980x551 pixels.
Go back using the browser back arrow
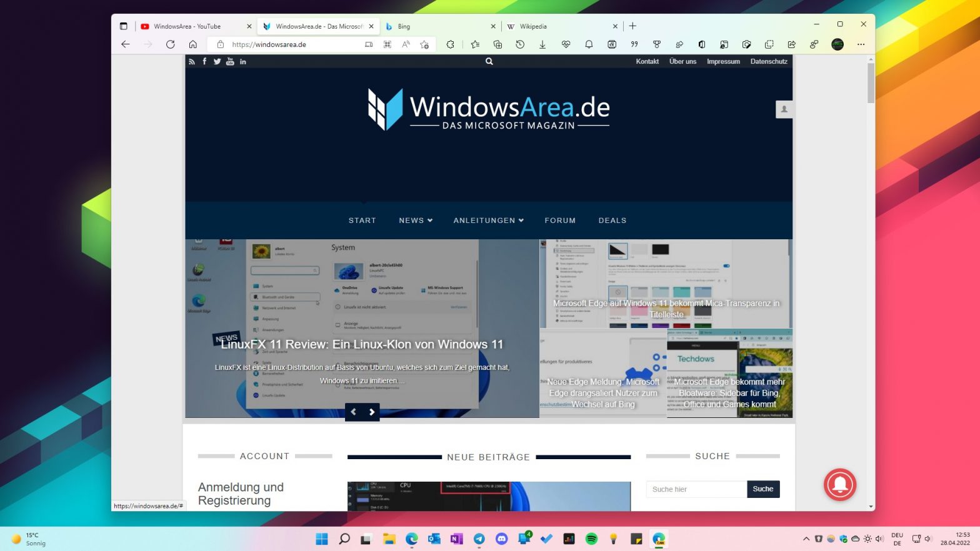[x=126, y=44]
